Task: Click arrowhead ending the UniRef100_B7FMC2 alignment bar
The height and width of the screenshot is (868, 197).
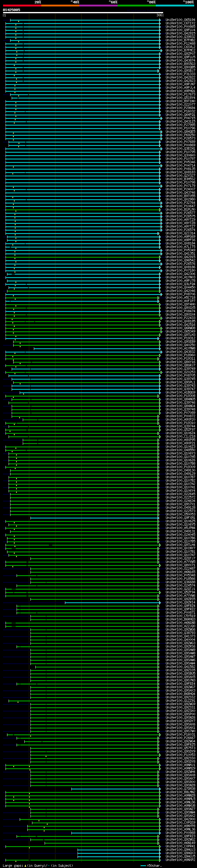Action: (x=161, y=50)
